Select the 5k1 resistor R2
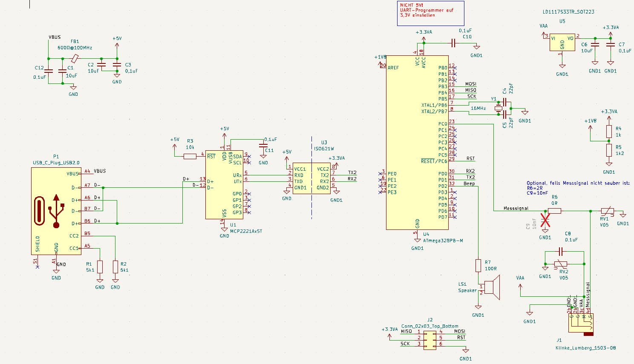634x364 pixels. (x=115, y=267)
